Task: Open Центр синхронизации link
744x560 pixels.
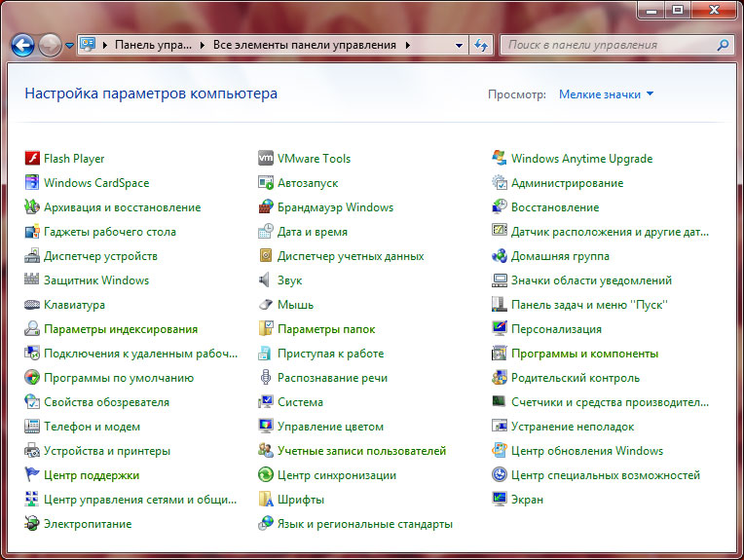Action: point(337,475)
